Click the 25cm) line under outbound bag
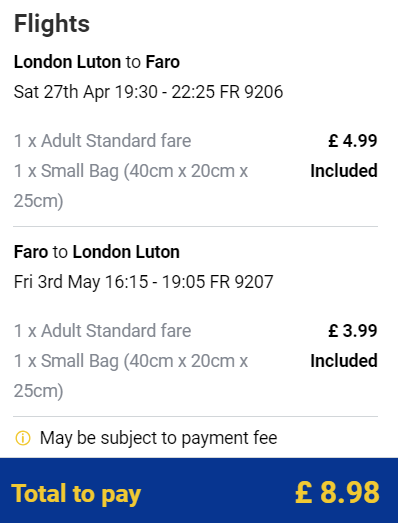The image size is (398, 523). pos(38,201)
